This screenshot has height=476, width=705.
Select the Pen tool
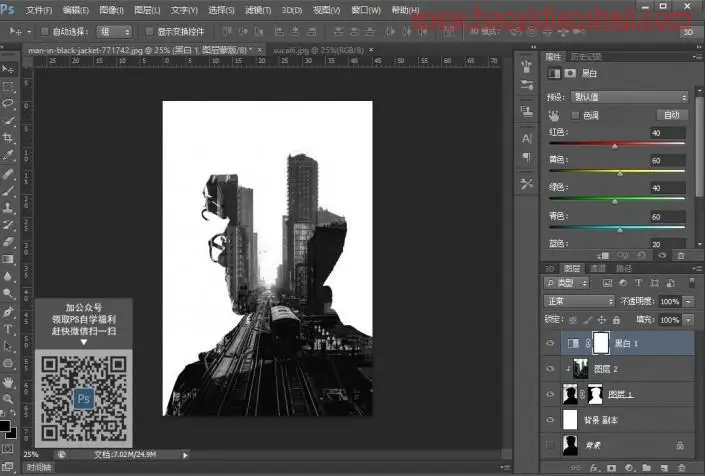(8, 312)
